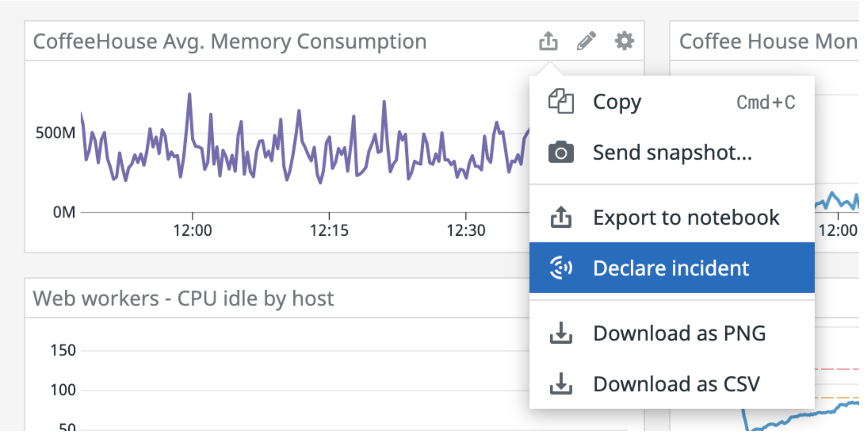
Task: Click the CoffeeHouse Avg. Memory Consumption title
Action: coord(230,41)
